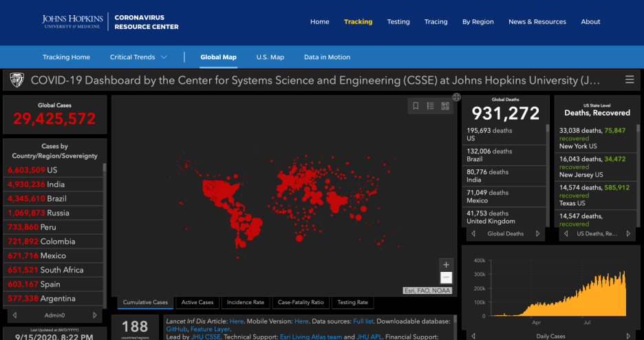Open the Lancet article Here link
Viewport: 644px width, 340px height.
237,321
